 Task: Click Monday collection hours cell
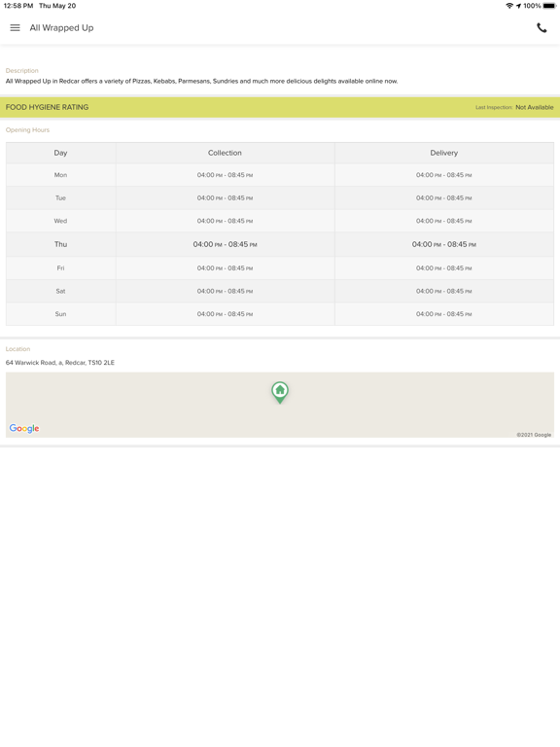point(225,175)
